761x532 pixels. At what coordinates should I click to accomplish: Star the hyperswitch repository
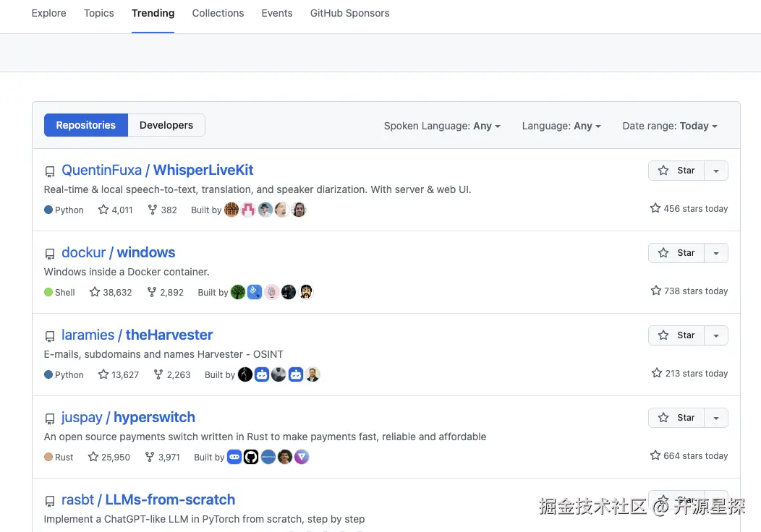coord(676,418)
